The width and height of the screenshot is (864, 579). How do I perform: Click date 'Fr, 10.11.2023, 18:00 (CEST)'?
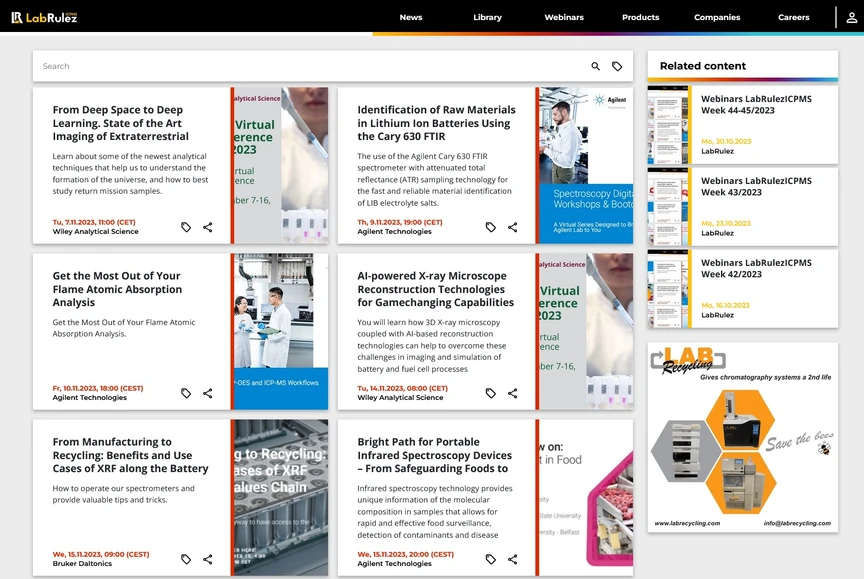coord(98,388)
